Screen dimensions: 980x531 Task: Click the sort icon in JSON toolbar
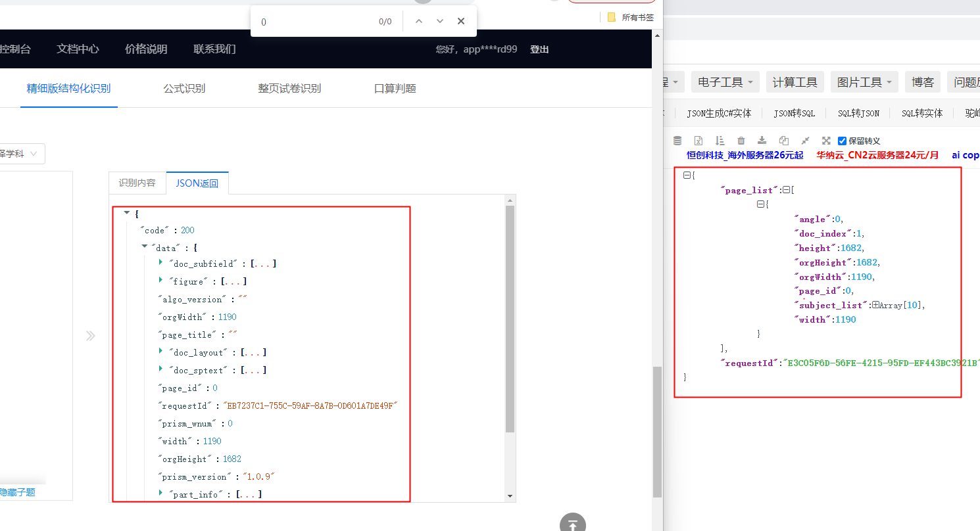(720, 141)
